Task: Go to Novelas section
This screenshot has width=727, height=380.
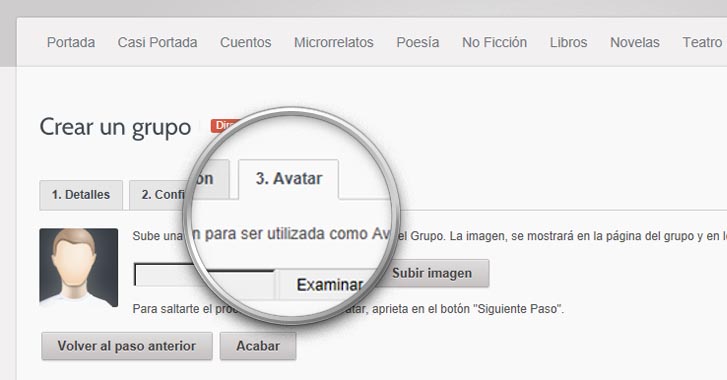Action: point(635,42)
